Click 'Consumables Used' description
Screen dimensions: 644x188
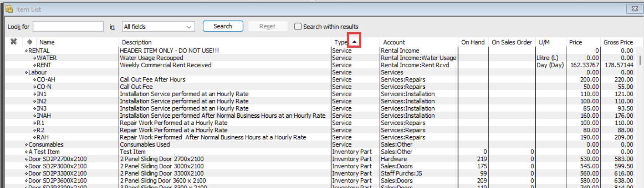(x=145, y=145)
